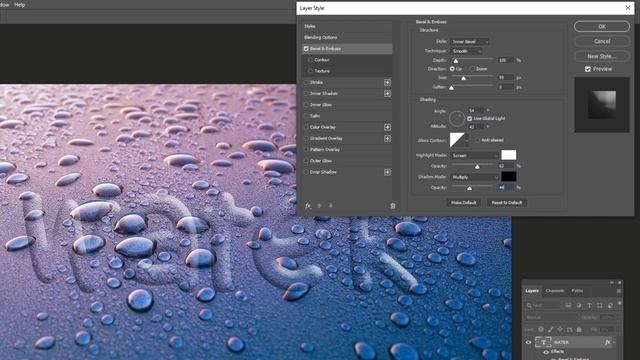Open the layer filter kind dropdown
This screenshot has height=360, width=640.
coord(544,305)
